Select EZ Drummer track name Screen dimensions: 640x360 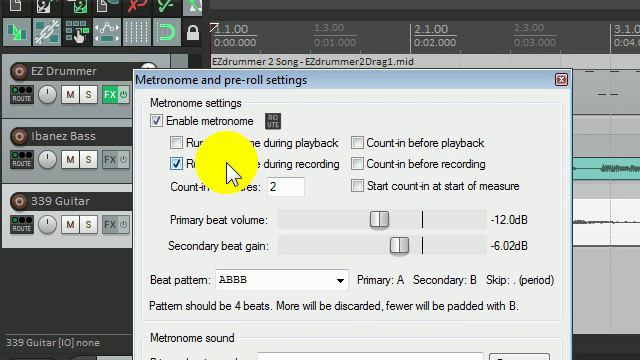click(64, 71)
